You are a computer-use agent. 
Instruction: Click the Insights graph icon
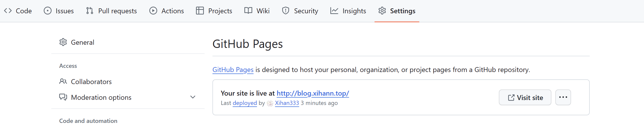(334, 11)
